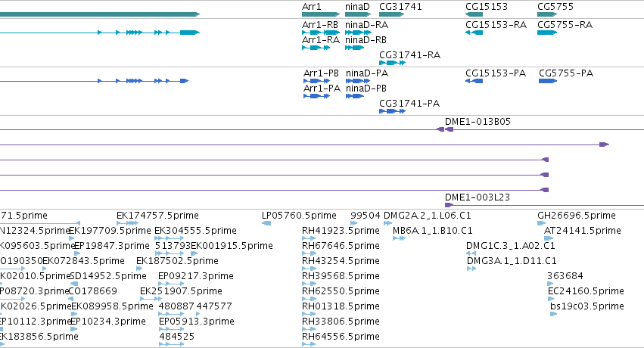Select the EK089958.5prime EST label
644x348 pixels.
click(112, 306)
